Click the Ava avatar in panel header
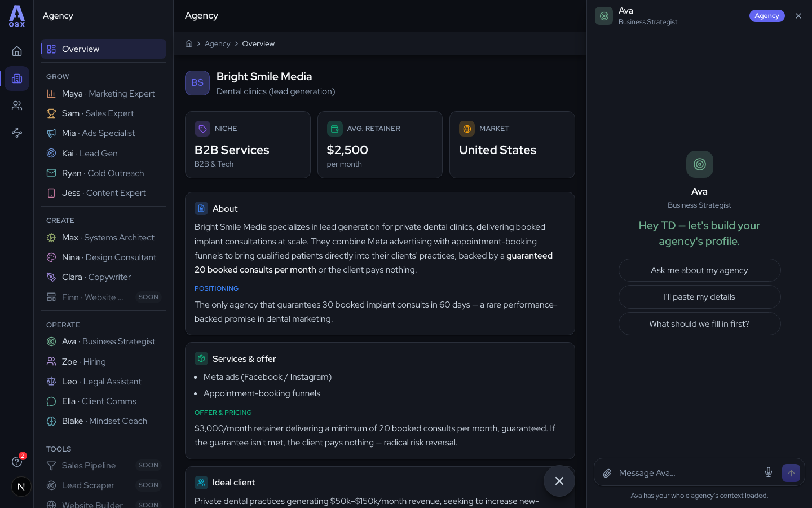The width and height of the screenshot is (812, 508). click(x=604, y=16)
